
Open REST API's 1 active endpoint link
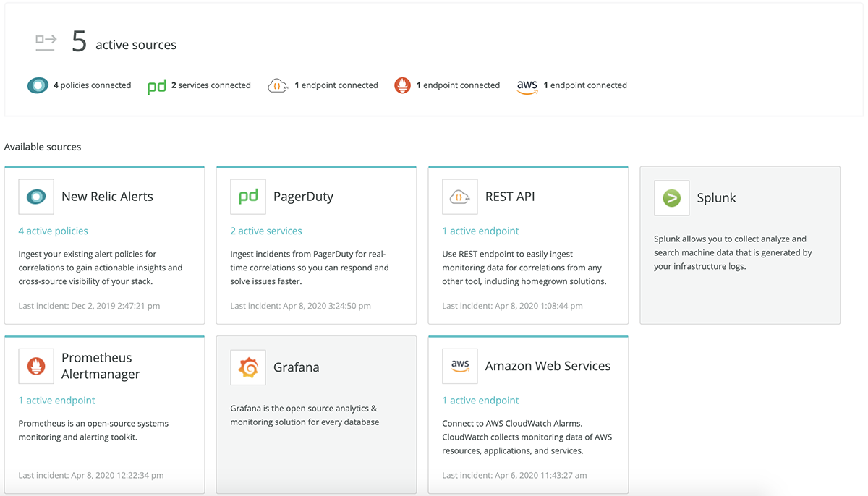coord(481,231)
